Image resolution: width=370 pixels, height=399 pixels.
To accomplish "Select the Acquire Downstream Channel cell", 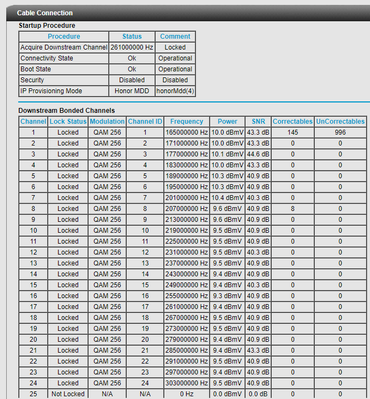I will (64, 47).
